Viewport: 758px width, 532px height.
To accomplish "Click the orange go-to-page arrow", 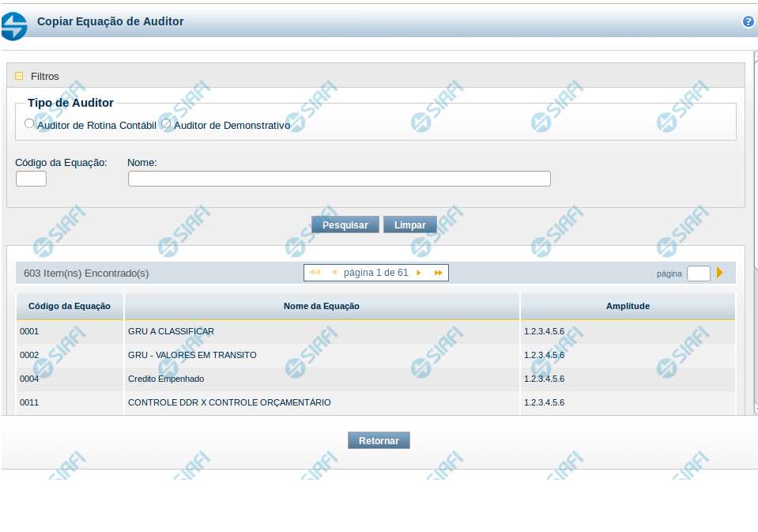I will [x=720, y=273].
